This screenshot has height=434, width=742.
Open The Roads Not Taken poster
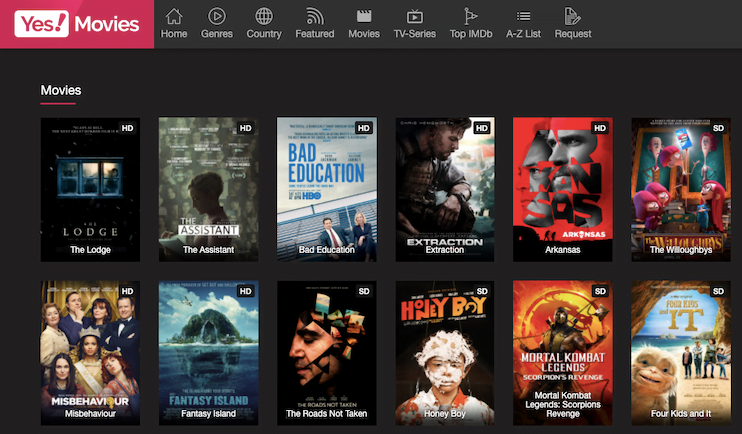click(x=327, y=353)
